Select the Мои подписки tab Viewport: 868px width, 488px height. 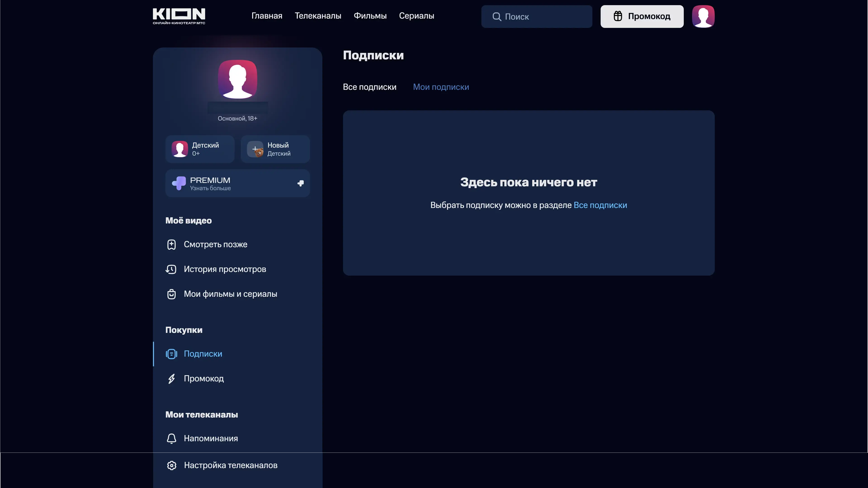point(441,87)
